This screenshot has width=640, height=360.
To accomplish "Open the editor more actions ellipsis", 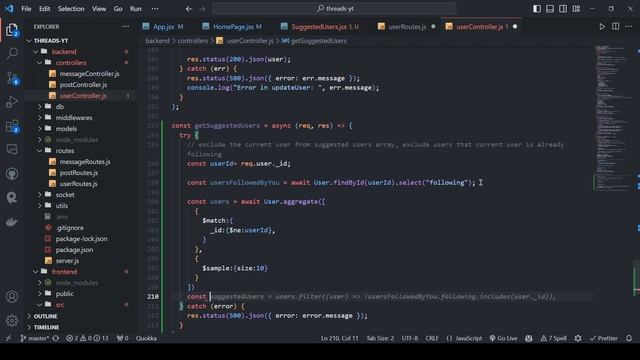I will [629, 27].
